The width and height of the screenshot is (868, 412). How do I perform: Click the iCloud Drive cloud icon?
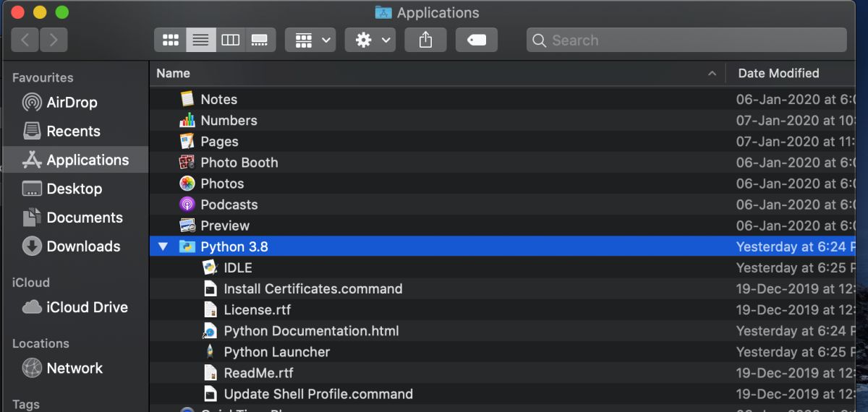[x=32, y=307]
